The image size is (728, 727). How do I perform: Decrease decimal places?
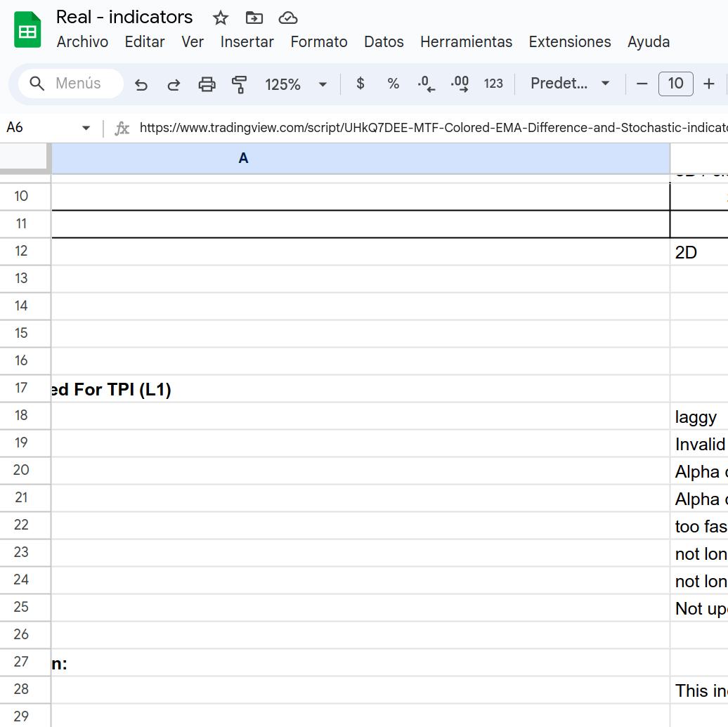tap(426, 84)
